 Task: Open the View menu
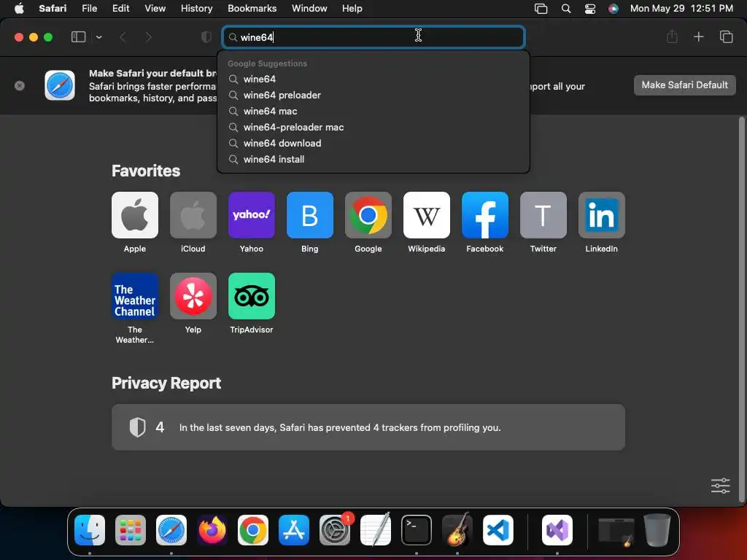(155, 8)
